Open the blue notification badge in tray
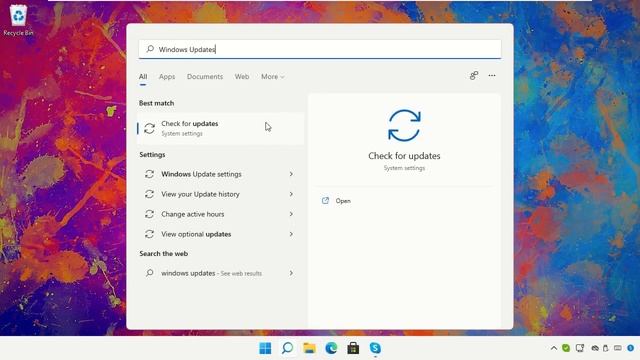 point(631,348)
